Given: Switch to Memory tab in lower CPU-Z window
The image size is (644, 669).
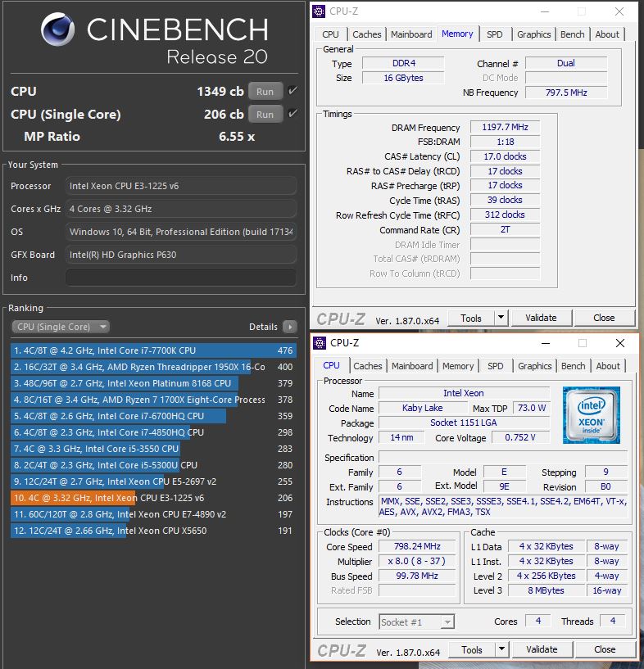Looking at the screenshot, I should [x=458, y=366].
